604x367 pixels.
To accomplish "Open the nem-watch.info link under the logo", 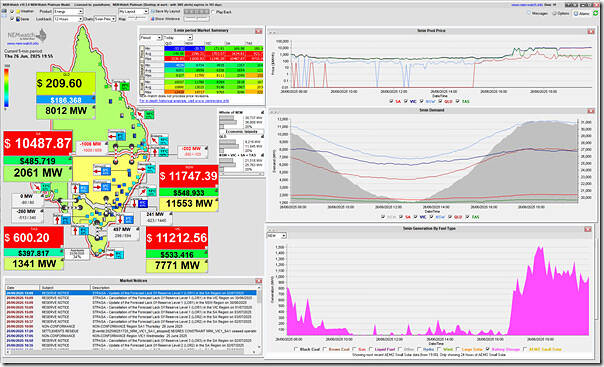I will point(23,44).
